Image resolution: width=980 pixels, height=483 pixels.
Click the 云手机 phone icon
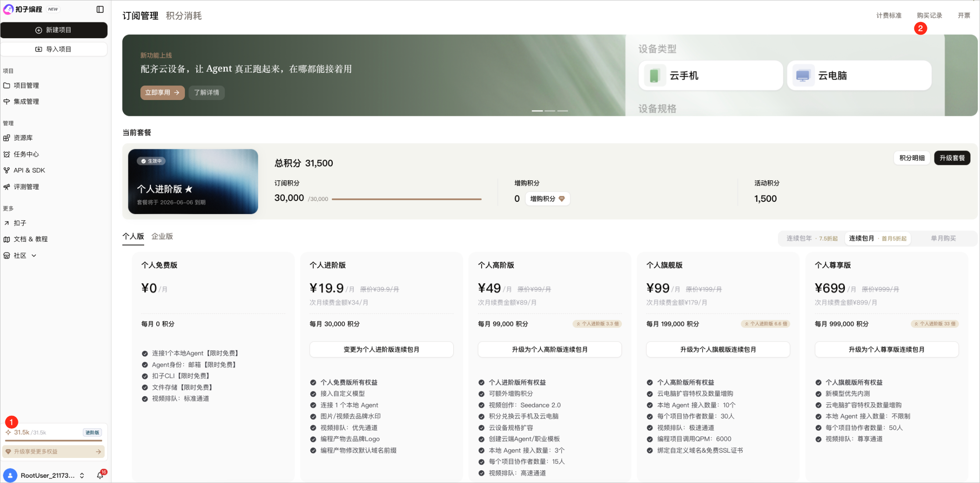point(654,75)
